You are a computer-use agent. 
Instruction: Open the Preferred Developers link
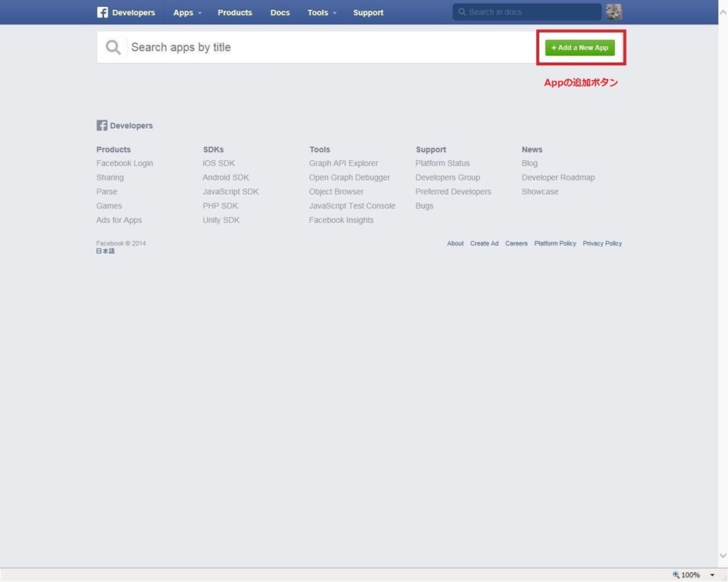[x=453, y=192]
